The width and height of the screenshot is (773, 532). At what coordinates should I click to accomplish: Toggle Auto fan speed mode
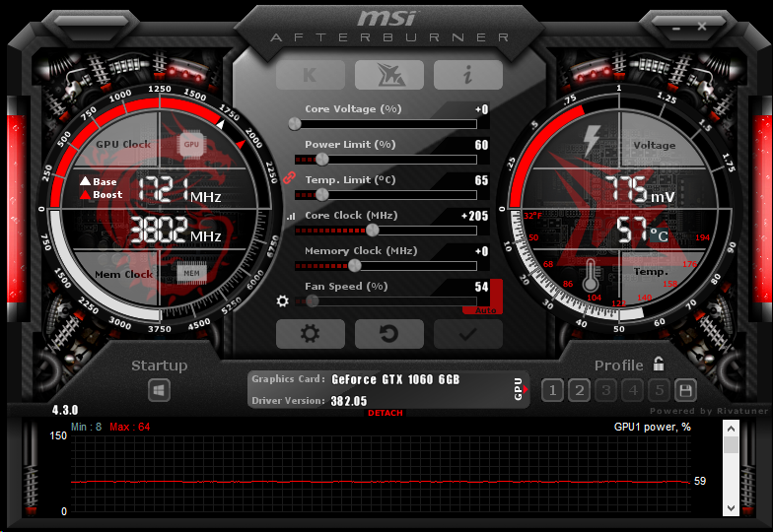[x=485, y=310]
